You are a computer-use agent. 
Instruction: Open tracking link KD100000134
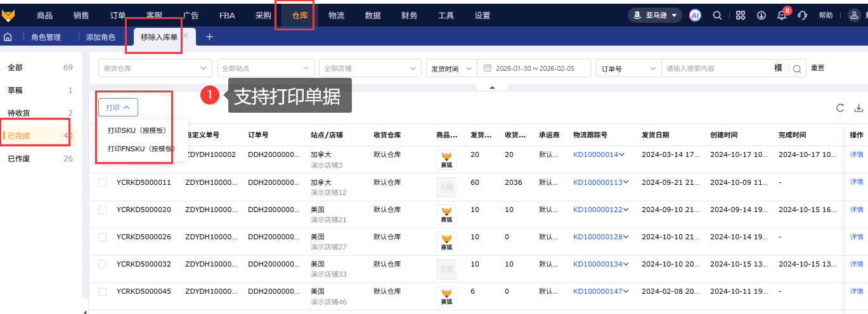[598, 264]
